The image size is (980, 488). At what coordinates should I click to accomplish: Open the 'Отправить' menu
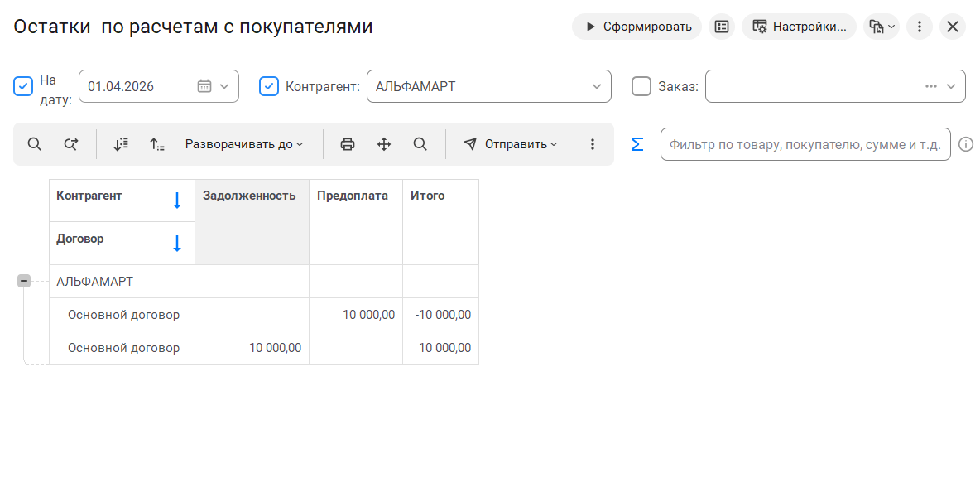pos(510,144)
